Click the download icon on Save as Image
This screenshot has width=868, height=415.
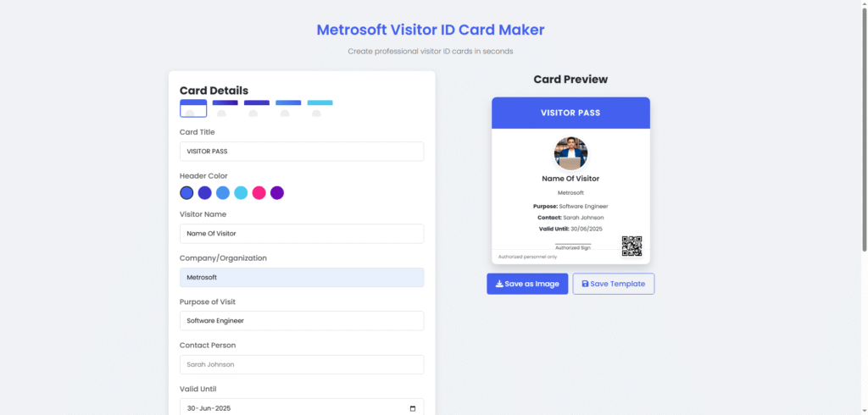point(499,284)
